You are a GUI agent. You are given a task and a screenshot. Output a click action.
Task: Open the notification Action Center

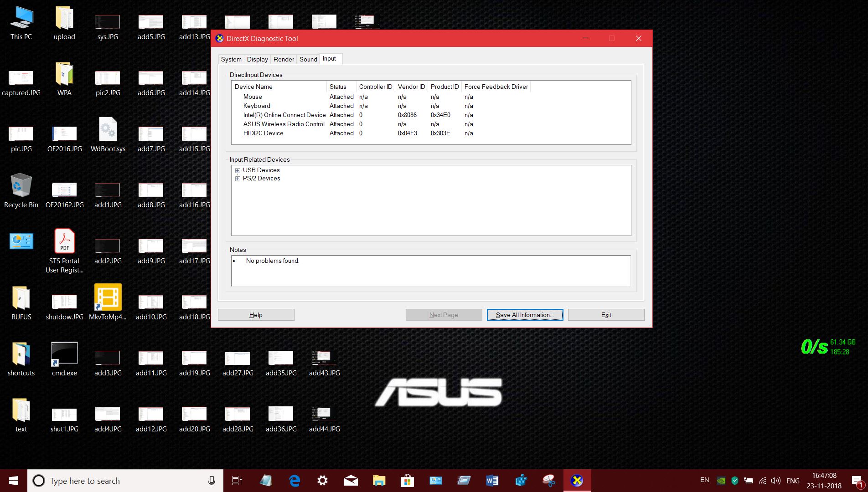pos(857,481)
